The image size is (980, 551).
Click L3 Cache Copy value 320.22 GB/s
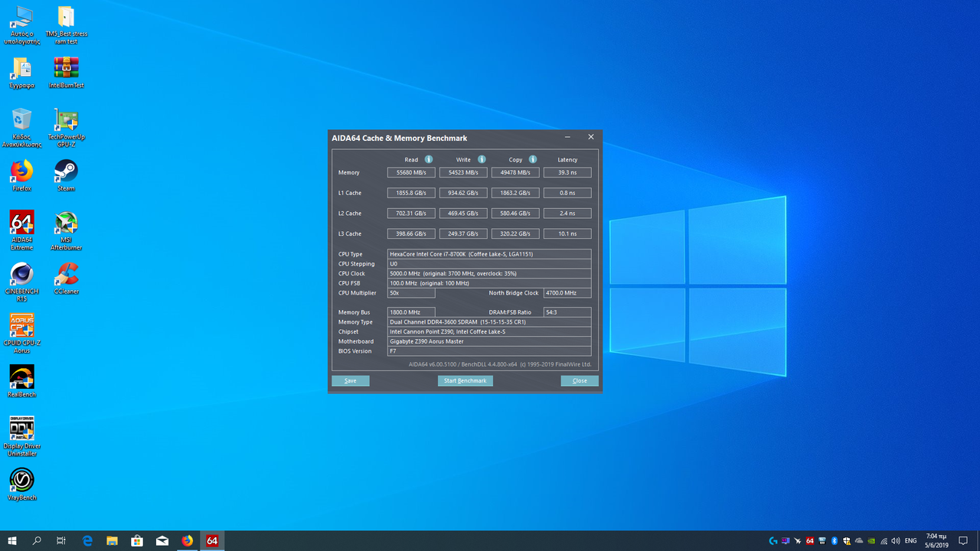tap(515, 233)
